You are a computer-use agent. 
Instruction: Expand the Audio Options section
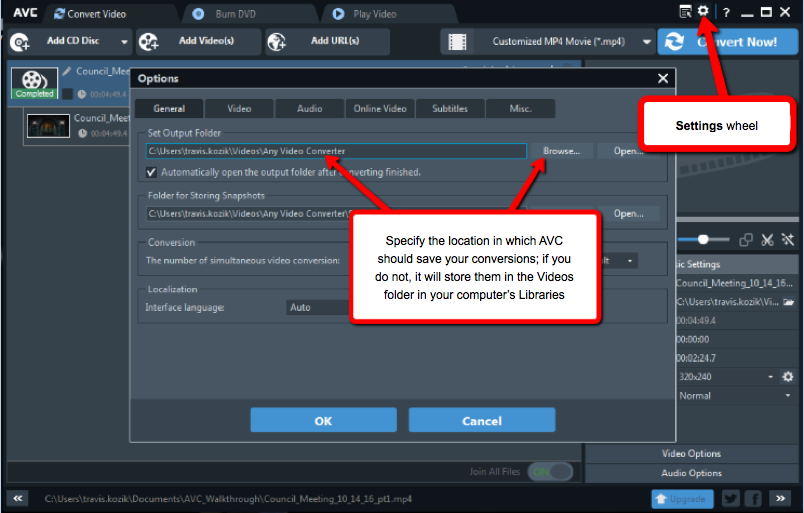pos(691,473)
